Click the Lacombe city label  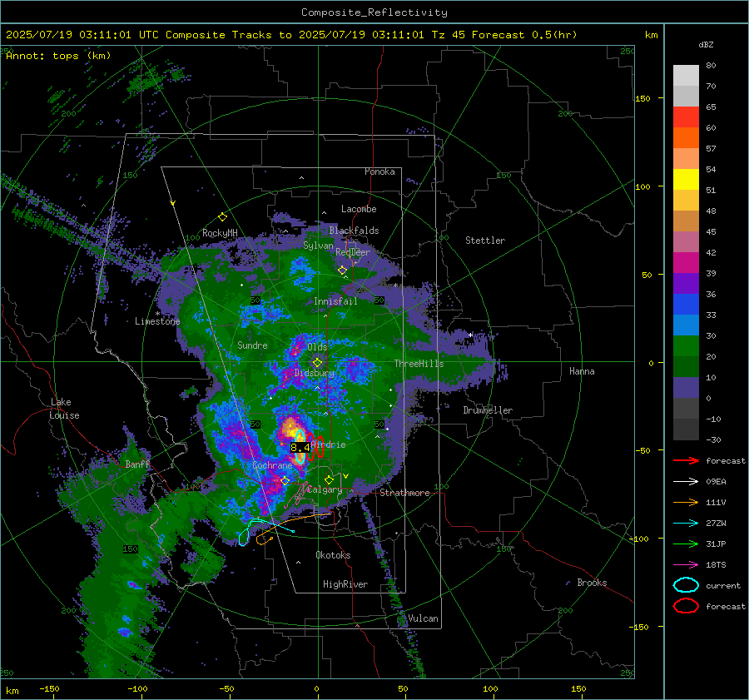tap(359, 209)
